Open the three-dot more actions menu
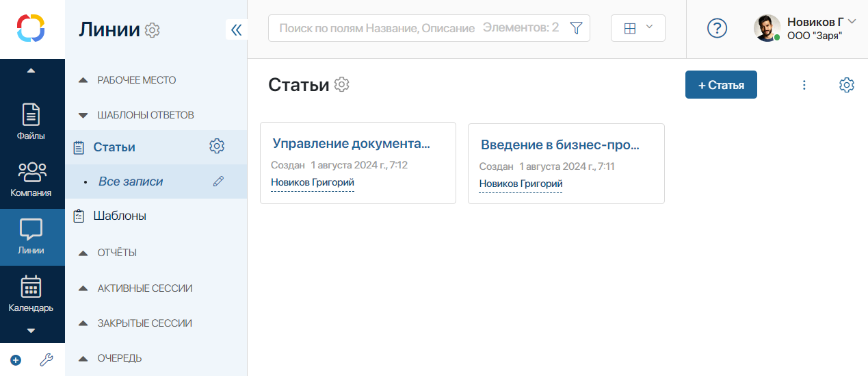This screenshot has width=868, height=376. [x=804, y=85]
